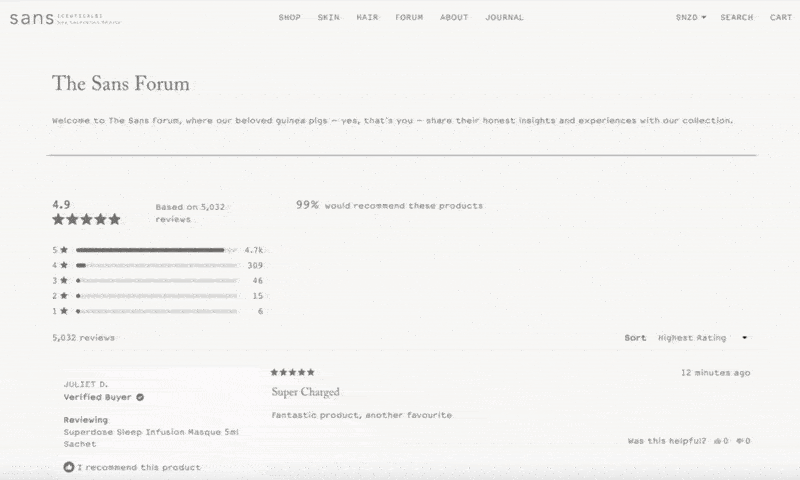Open the ABOUT page

[454, 17]
